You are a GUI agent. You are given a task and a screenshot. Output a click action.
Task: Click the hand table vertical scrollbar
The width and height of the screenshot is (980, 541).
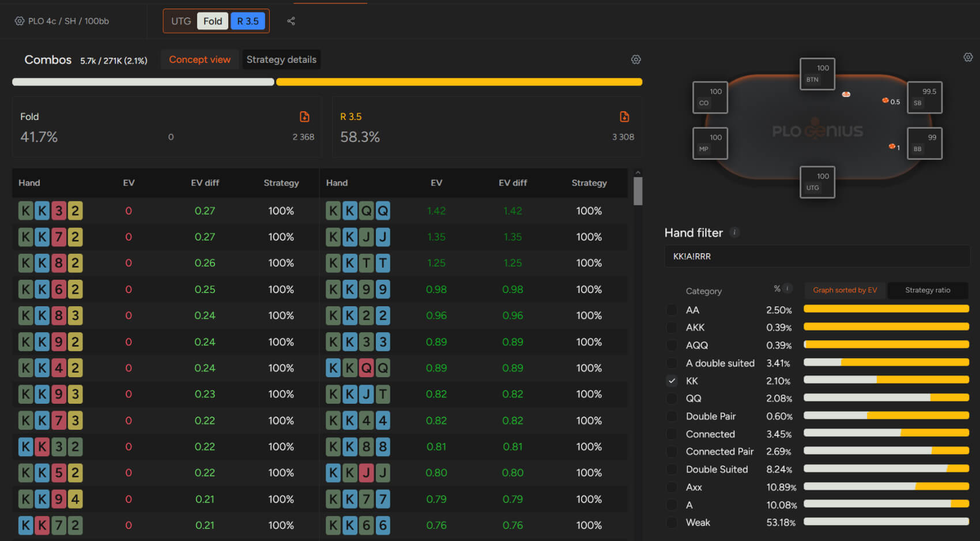tap(638, 190)
